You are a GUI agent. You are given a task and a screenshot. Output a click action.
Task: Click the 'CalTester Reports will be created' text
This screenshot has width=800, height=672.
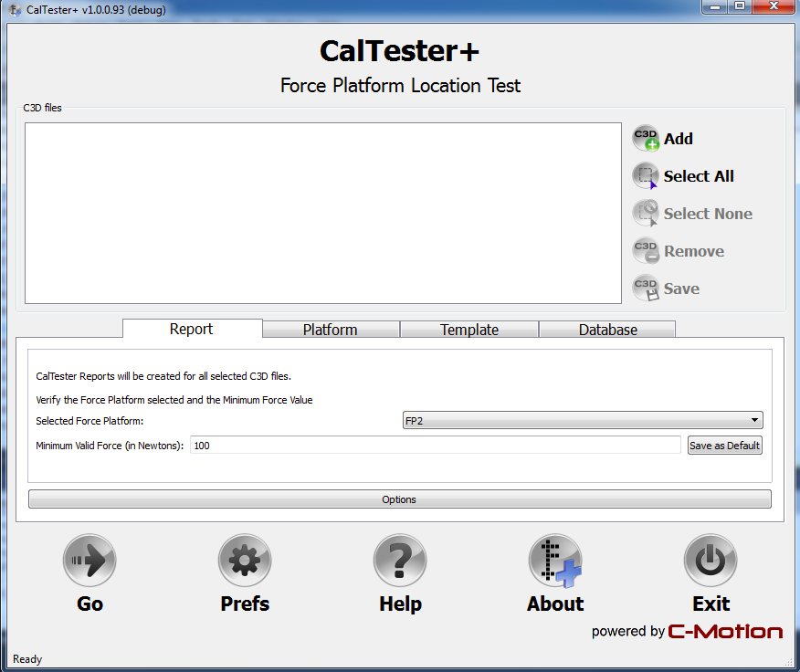click(x=163, y=376)
